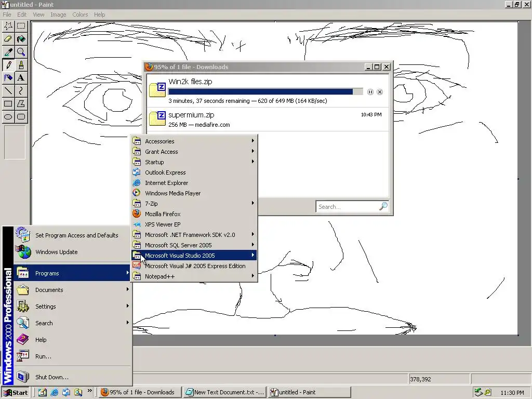
Task: Click Shut Down... in Start menu
Action: click(72, 377)
